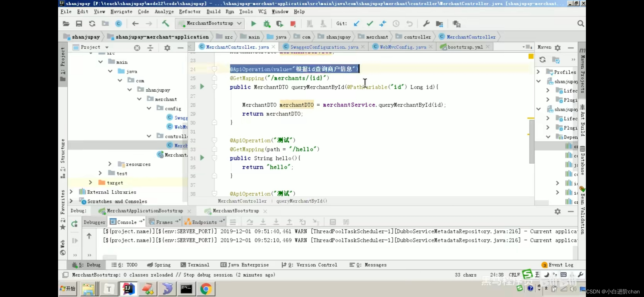Switch to SwaggerConfiguration.java tab
644x297 pixels.
tap(324, 47)
